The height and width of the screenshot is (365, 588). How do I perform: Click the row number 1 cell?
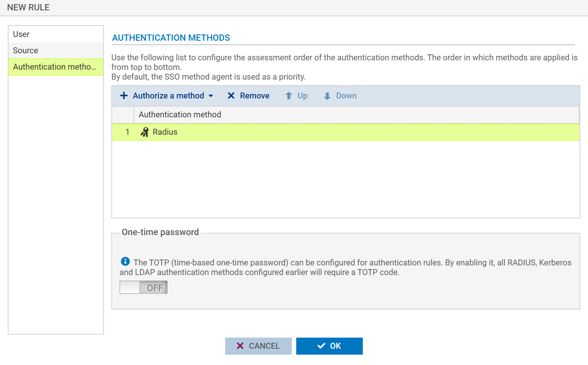127,132
